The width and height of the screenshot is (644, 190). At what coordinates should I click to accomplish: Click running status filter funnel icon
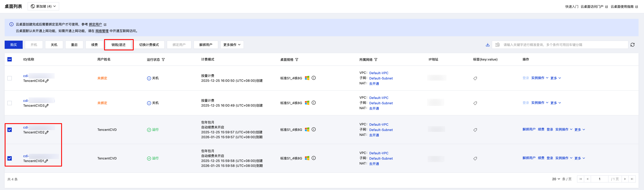pyautogui.click(x=163, y=60)
